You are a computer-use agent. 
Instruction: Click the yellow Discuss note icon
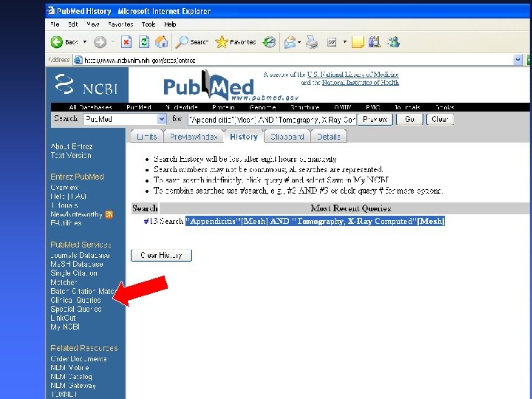click(358, 42)
